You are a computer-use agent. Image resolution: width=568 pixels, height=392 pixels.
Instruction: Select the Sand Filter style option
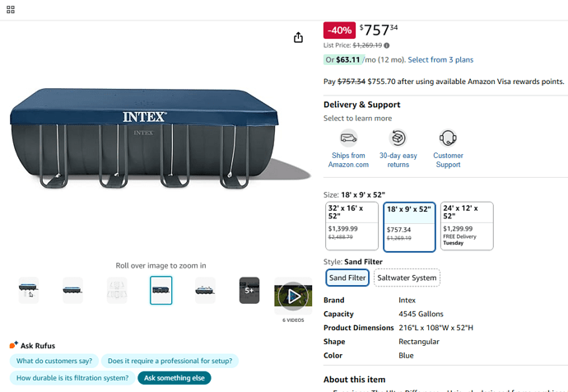coord(347,278)
